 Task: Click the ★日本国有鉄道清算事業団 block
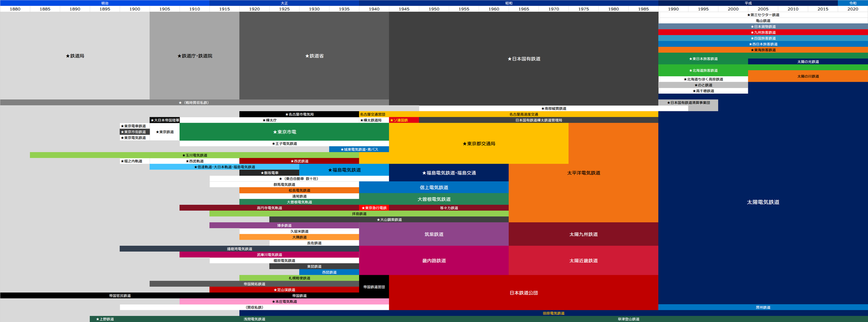[688, 103]
